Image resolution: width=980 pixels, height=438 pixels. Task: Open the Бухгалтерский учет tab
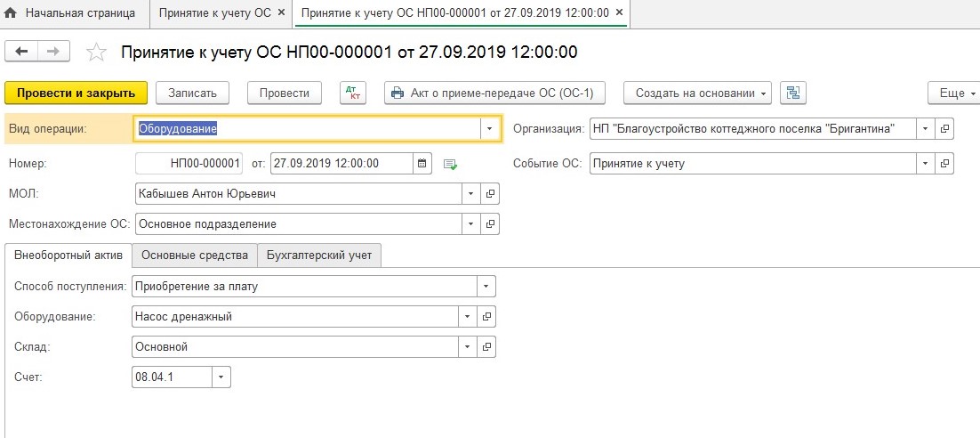[x=319, y=255]
